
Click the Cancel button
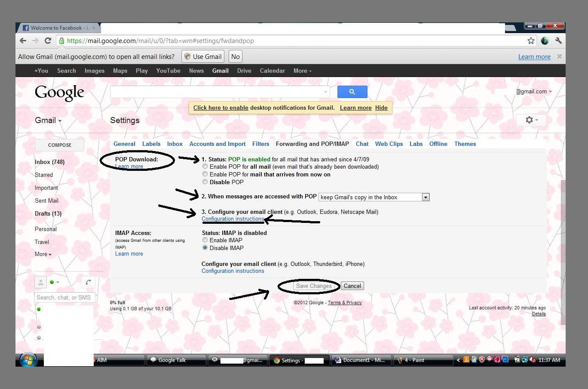click(x=352, y=286)
